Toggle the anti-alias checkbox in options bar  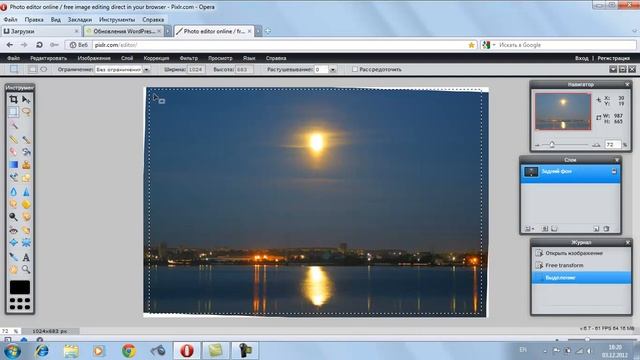355,69
